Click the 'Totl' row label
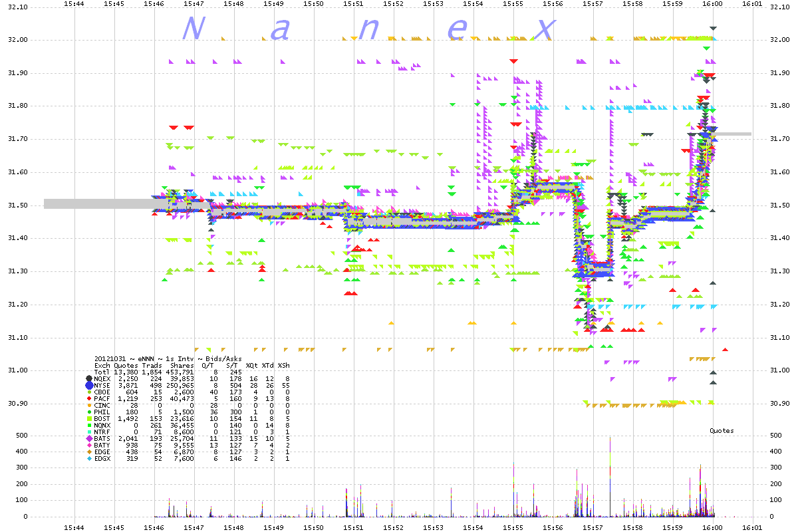This screenshot has height=532, width=798. [102, 372]
